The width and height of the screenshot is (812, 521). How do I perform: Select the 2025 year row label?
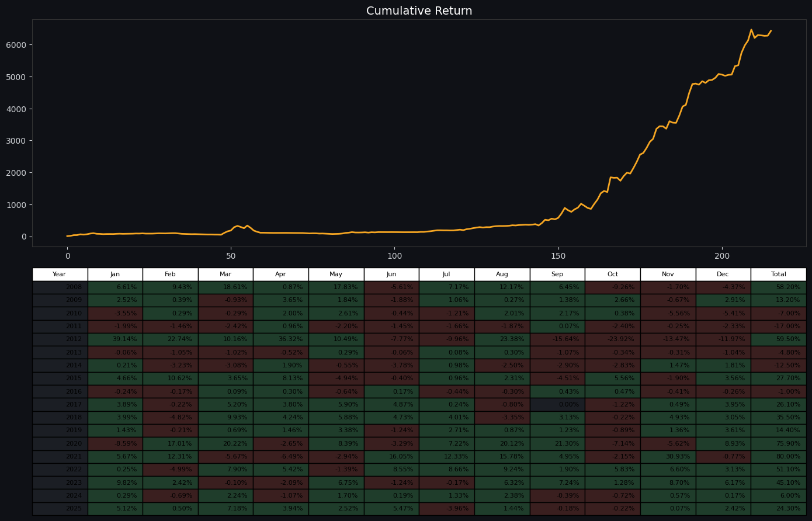(x=60, y=509)
